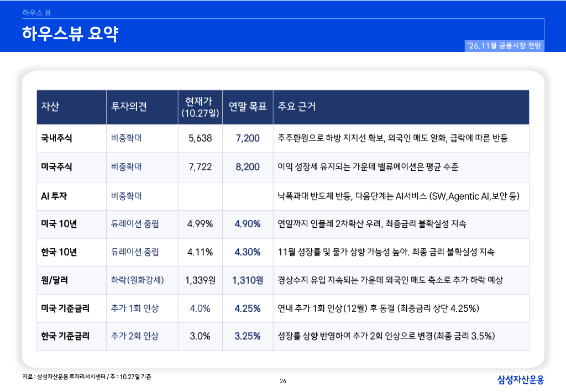Select the "원/달러" row label
The height and width of the screenshot is (392, 566).
pyautogui.click(x=55, y=280)
